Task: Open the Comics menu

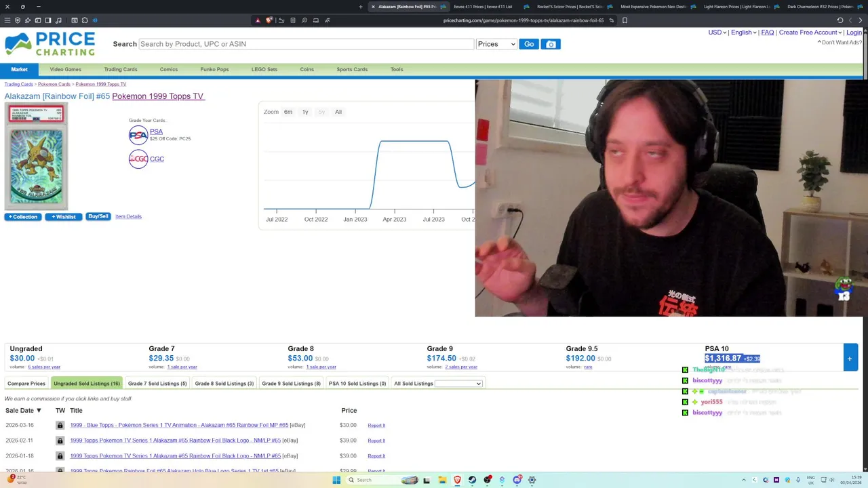Action: (169, 69)
